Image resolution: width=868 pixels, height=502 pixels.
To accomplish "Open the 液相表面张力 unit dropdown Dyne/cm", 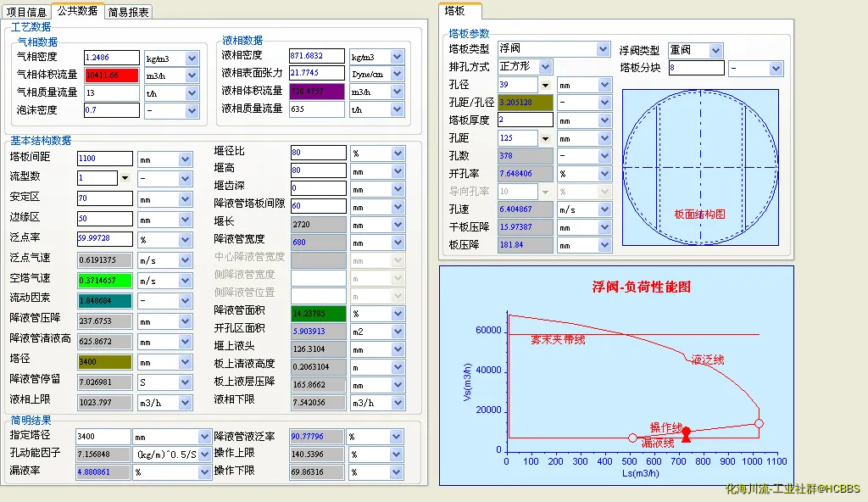I will pyautogui.click(x=397, y=74).
